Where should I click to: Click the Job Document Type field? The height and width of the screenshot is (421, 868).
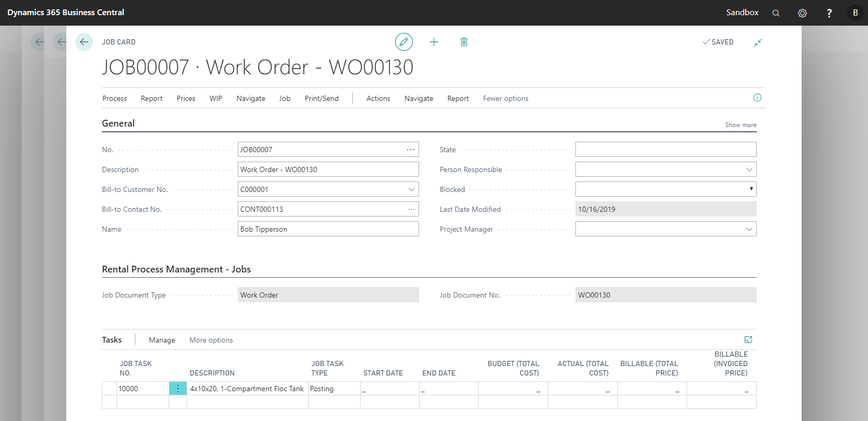(328, 295)
